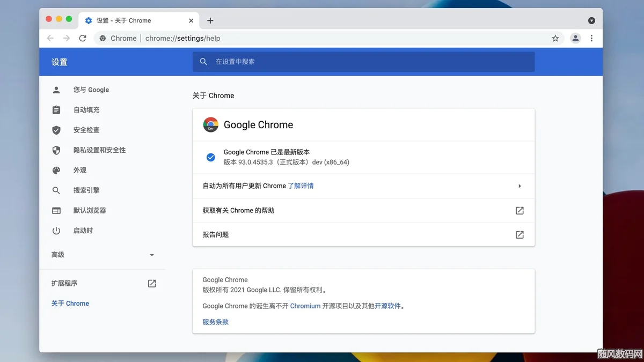The image size is (644, 362).
Task: Click the power icon beside 启动时
Action: coord(56,231)
